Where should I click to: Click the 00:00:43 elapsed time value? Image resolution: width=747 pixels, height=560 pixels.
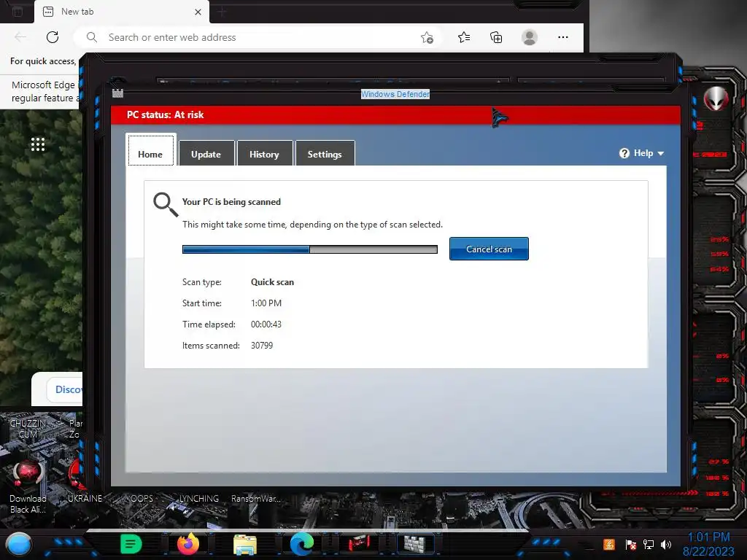[266, 324]
